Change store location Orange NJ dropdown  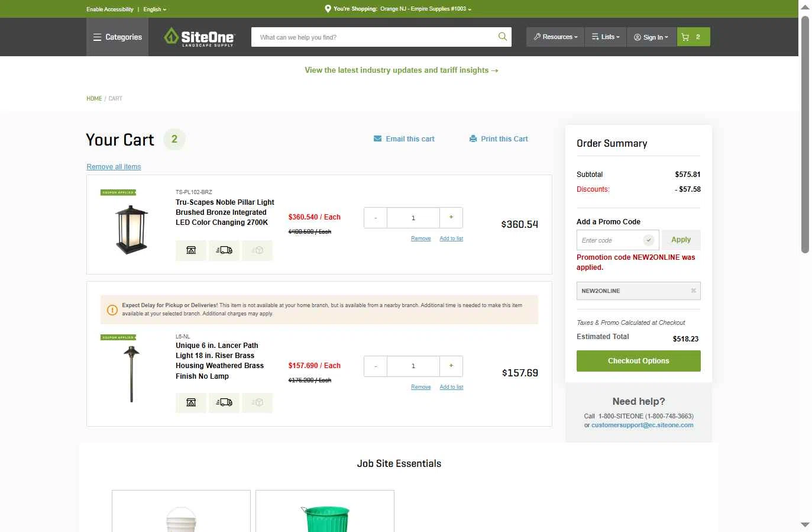(x=426, y=9)
